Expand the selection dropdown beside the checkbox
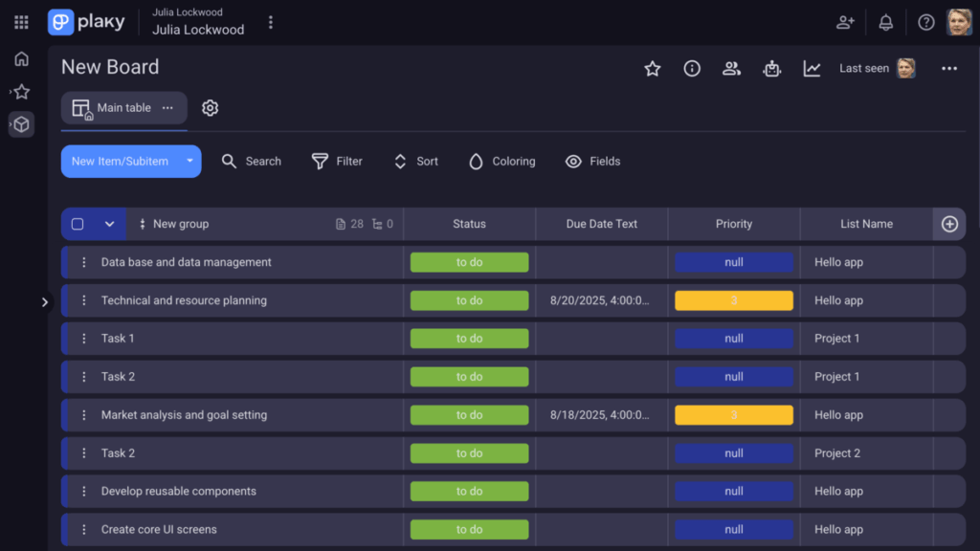Viewport: 980px width, 551px height. tap(110, 223)
